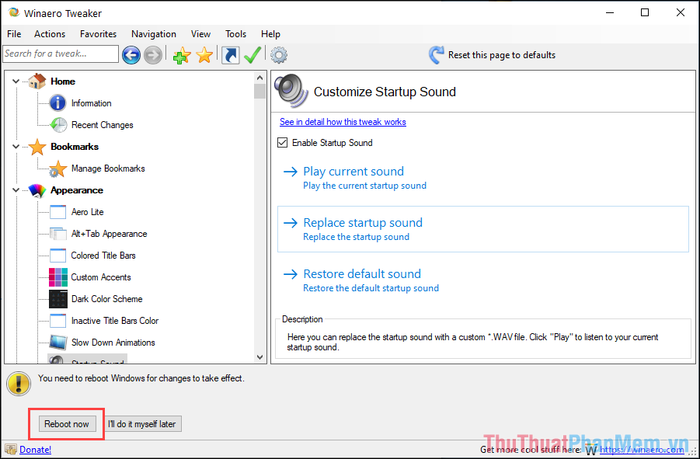Image resolution: width=700 pixels, height=459 pixels.
Task: Click the Colored Title Bars icon
Action: [x=58, y=255]
